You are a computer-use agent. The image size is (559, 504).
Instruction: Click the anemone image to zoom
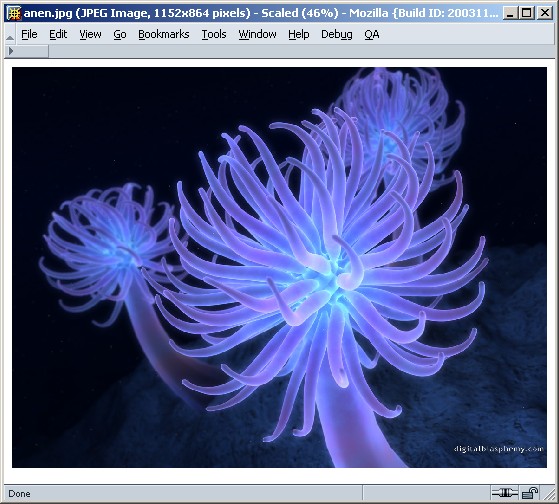[x=279, y=267]
